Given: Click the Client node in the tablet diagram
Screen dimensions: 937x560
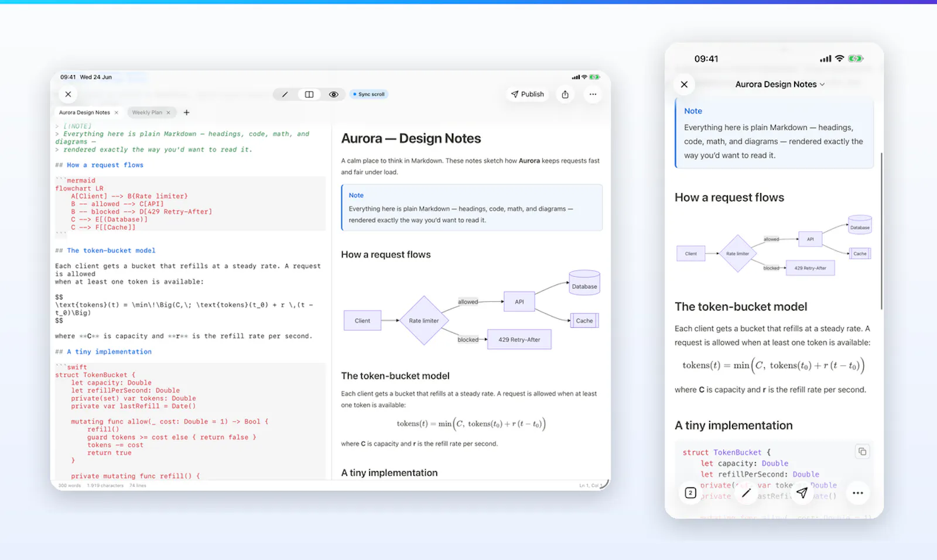Looking at the screenshot, I should 363,321.
